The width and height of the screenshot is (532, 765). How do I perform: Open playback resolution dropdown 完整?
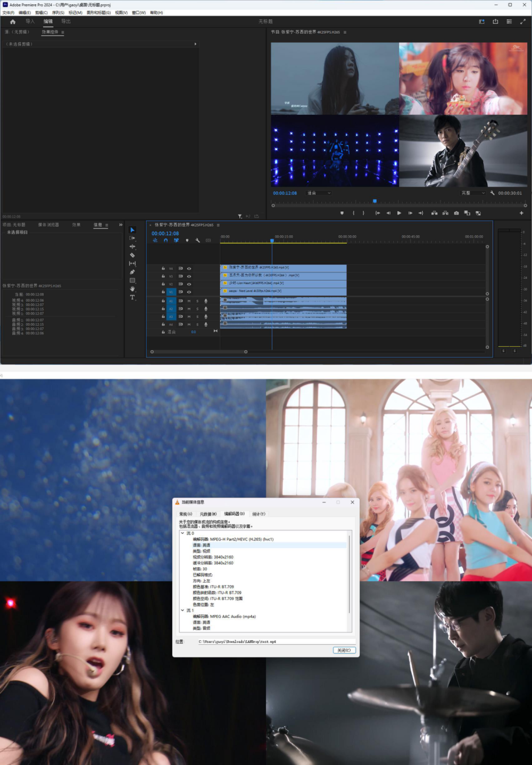pos(473,193)
